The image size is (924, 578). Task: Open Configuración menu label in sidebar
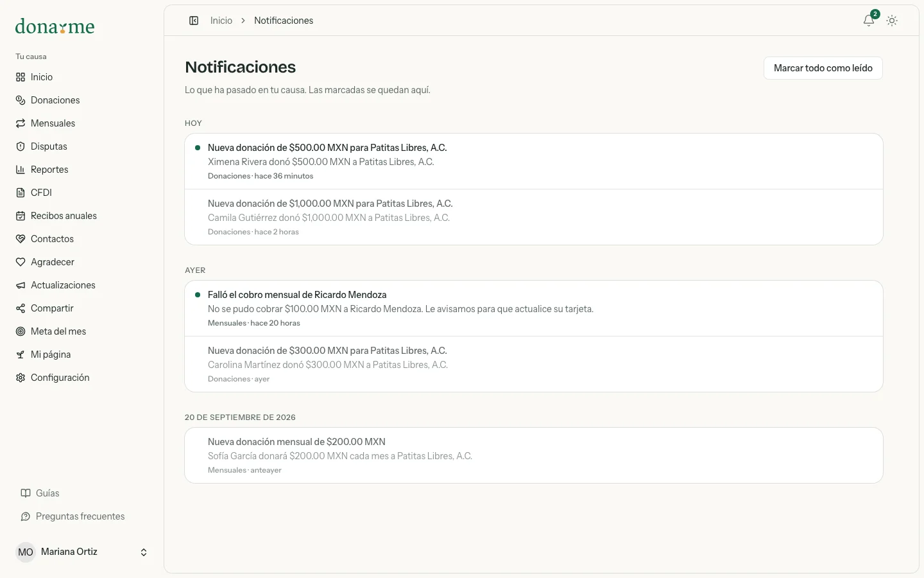click(x=60, y=378)
